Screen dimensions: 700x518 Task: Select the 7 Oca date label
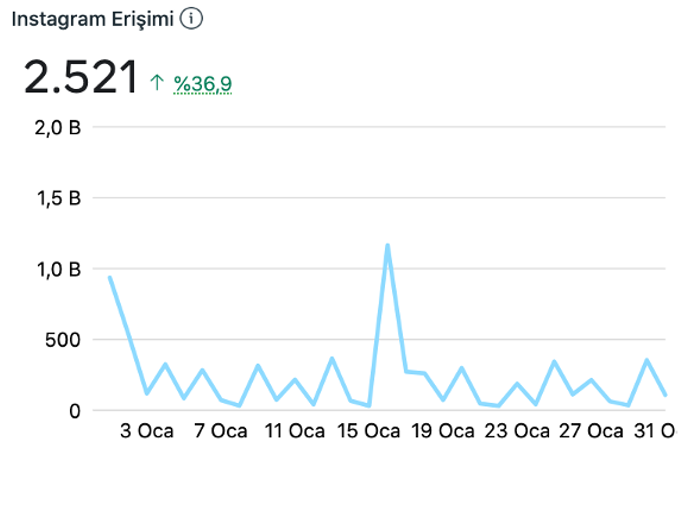(x=221, y=431)
